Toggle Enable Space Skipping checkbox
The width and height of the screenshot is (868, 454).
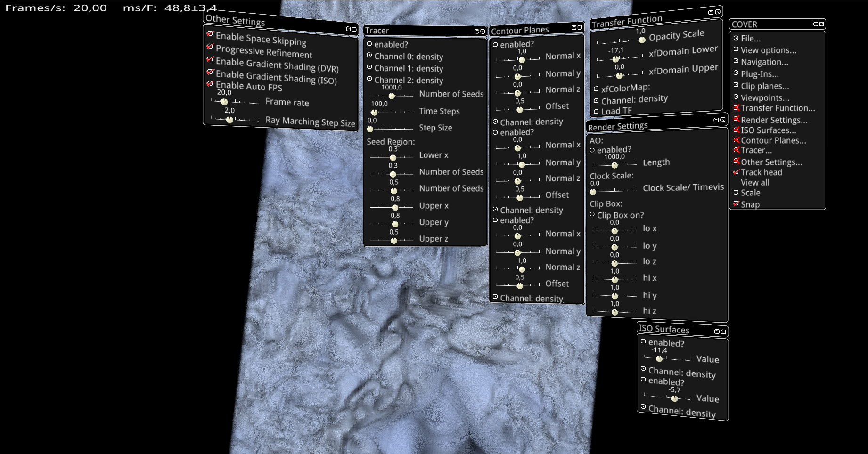tap(210, 34)
